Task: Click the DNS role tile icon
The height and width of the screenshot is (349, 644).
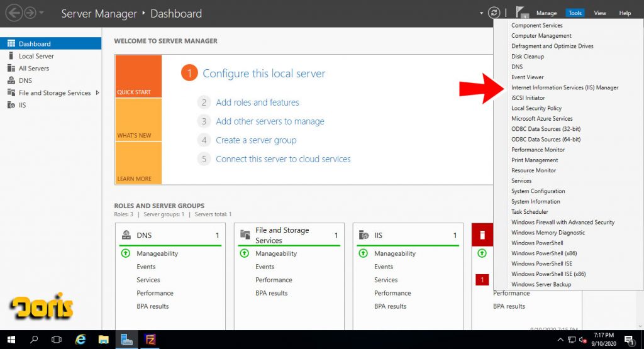Action: pos(126,235)
